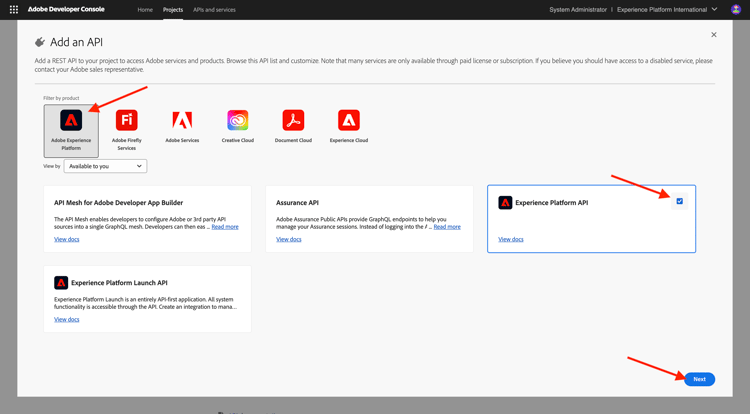The width and height of the screenshot is (750, 414).
Task: Go to the Home tab
Action: tap(145, 10)
